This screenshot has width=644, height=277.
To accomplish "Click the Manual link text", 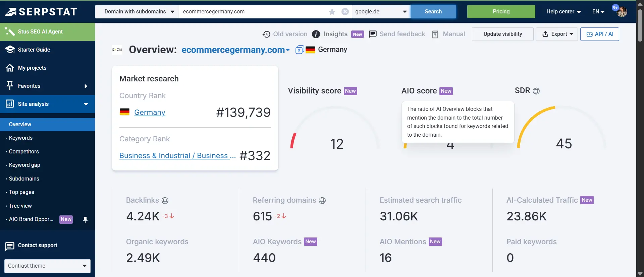I will 454,34.
